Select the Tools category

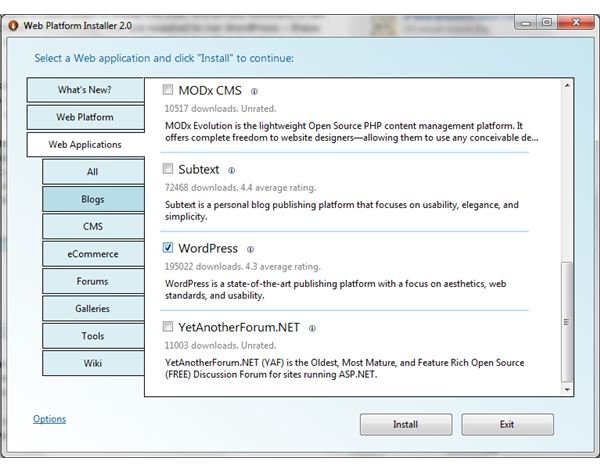(93, 336)
